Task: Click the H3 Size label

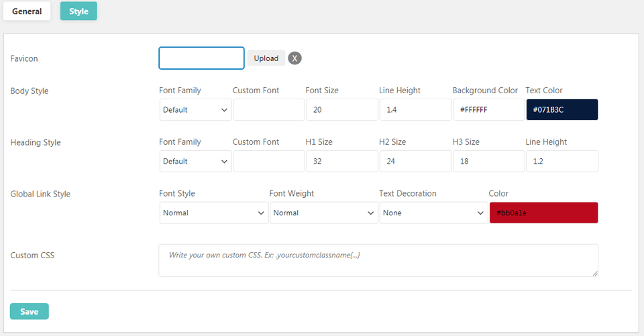Action: coord(466,142)
